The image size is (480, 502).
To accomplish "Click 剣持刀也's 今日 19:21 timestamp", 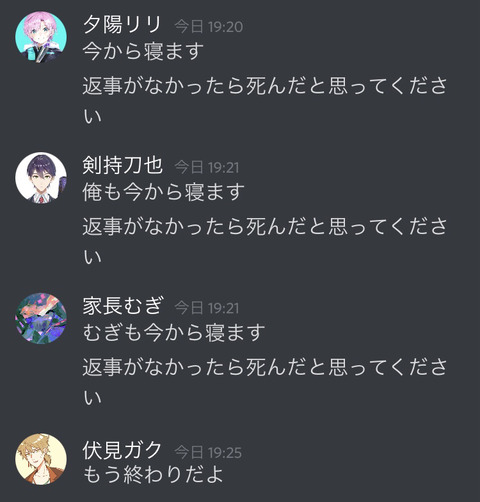I will tap(207, 167).
